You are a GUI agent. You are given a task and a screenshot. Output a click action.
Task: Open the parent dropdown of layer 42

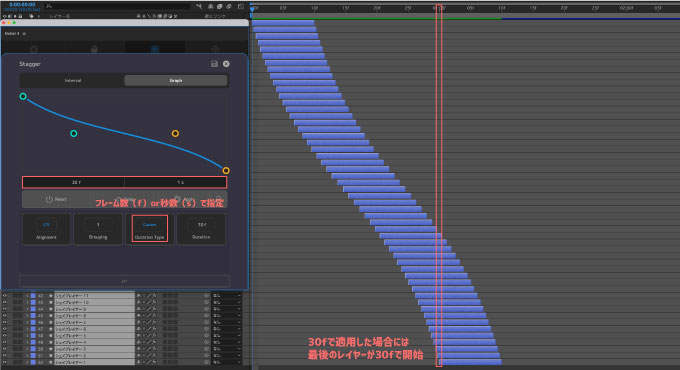tap(226, 296)
